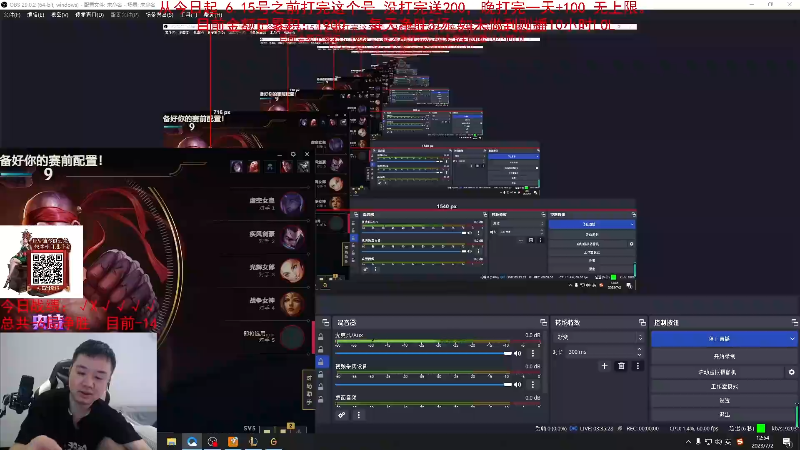Open the 场景集合(S) scene collection menu
This screenshot has height=450, width=800.
pos(159,15)
